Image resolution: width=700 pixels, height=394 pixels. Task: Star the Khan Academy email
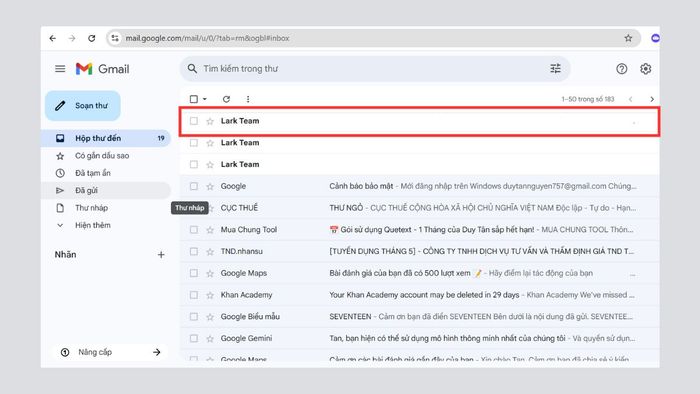(x=210, y=295)
